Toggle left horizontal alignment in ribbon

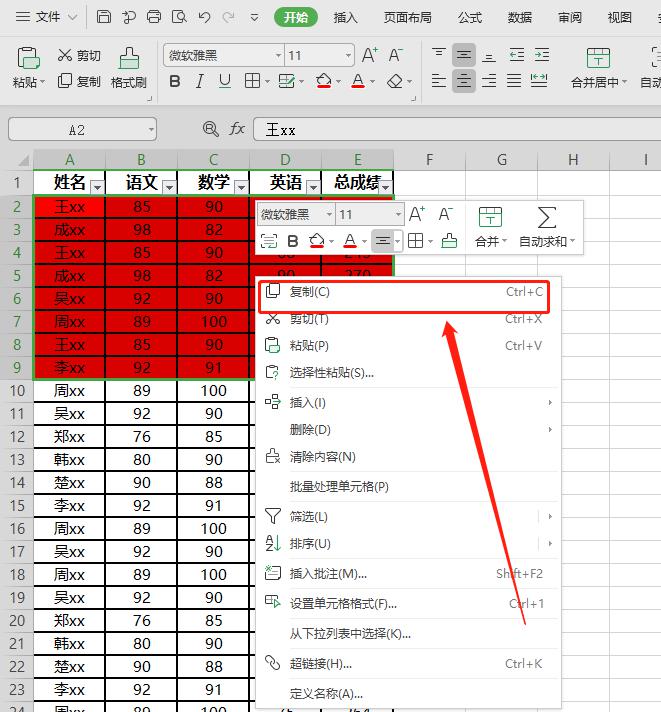click(x=439, y=81)
